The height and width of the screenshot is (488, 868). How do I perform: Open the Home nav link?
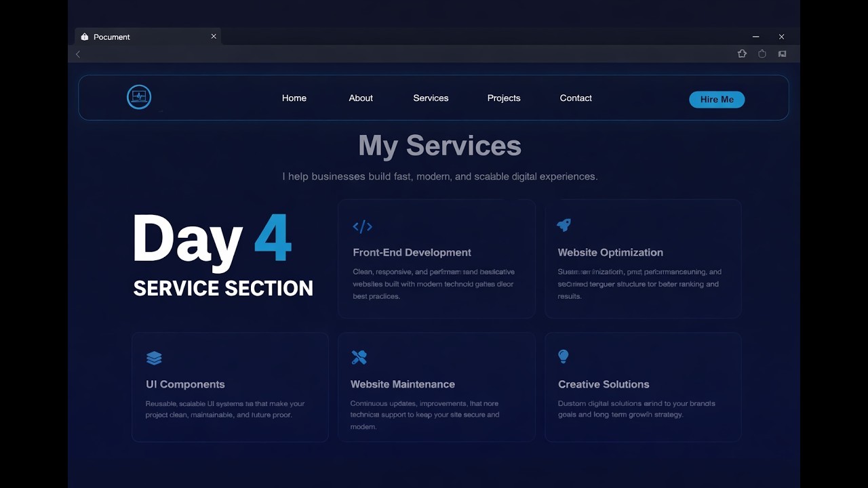(x=294, y=98)
